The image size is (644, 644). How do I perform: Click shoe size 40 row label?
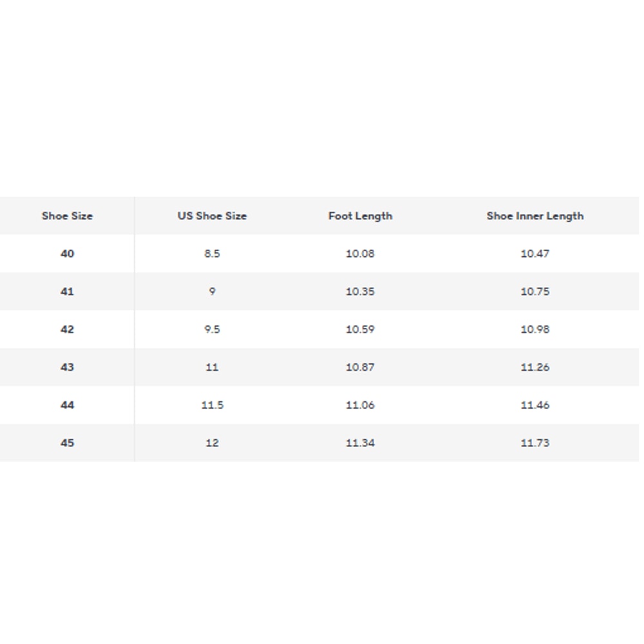point(67,254)
